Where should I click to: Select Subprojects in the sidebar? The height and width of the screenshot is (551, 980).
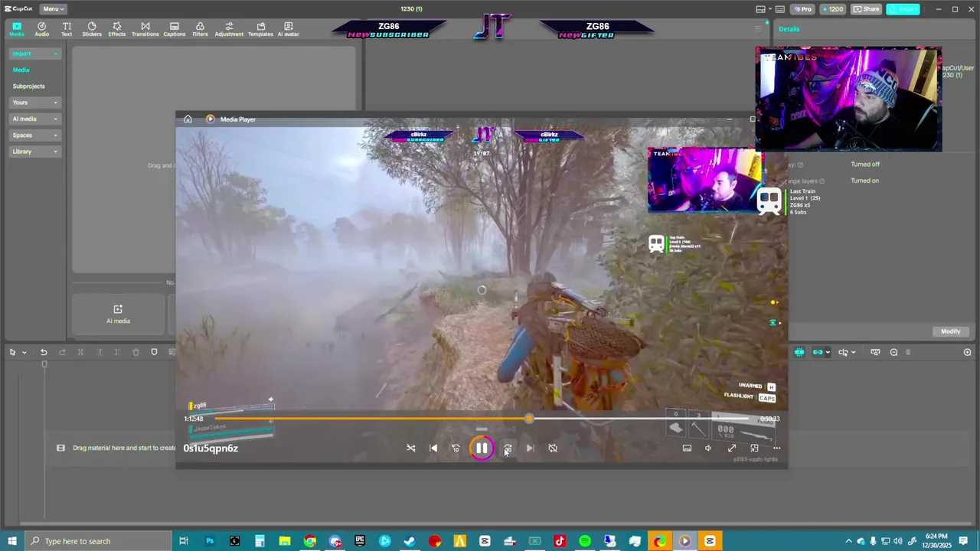[x=28, y=86]
